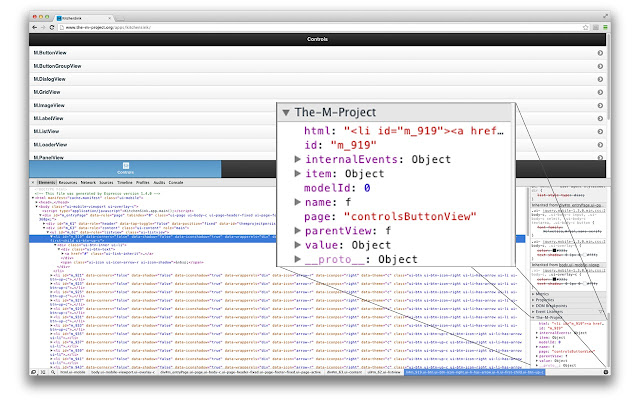Screen dimensions: 640x400
Task: Open M.ButtonGroupView list row
Action: (318, 66)
